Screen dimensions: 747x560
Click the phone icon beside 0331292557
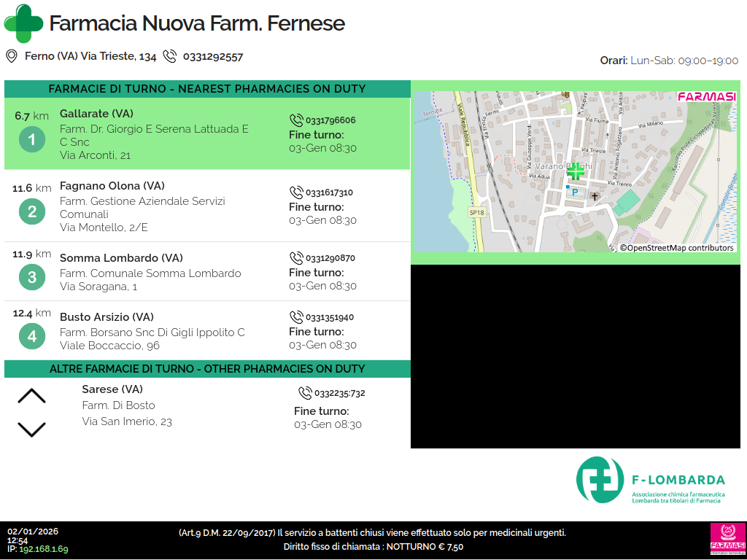point(170,56)
